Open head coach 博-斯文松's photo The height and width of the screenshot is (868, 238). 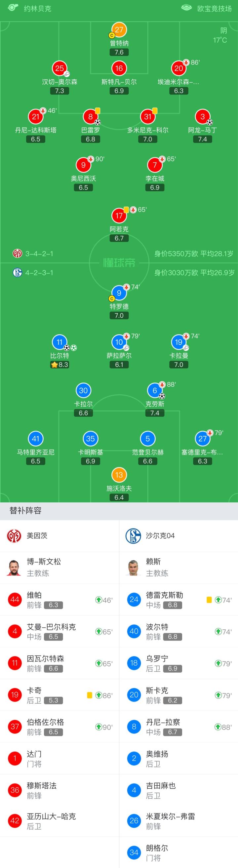[x=14, y=568]
